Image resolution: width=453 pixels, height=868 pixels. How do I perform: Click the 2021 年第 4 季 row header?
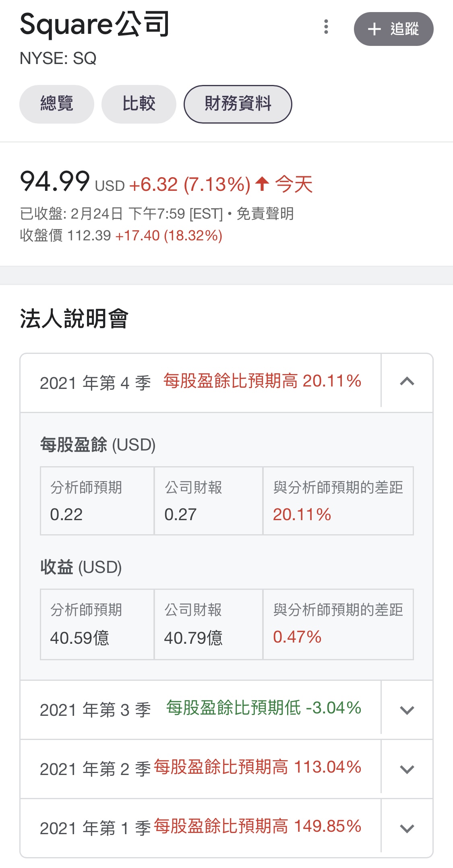click(95, 382)
